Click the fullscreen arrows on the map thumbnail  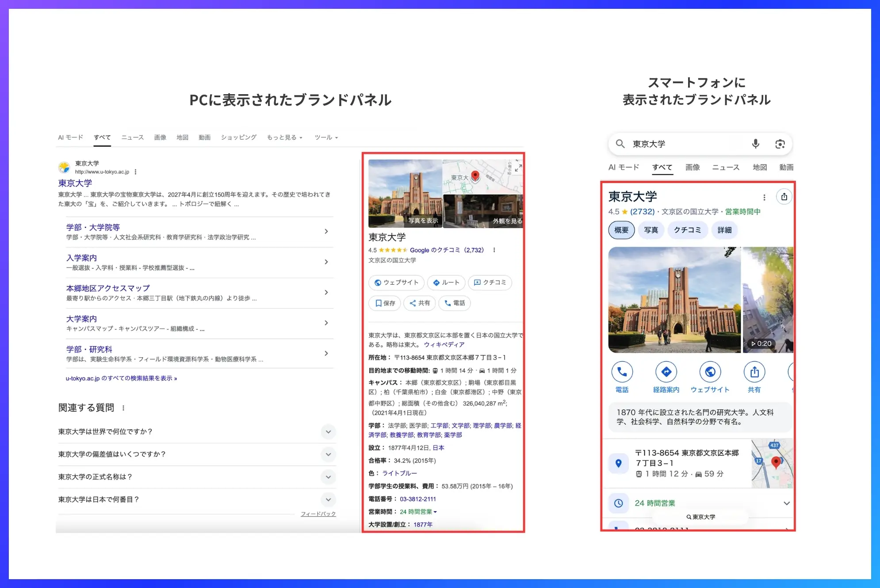[518, 169]
